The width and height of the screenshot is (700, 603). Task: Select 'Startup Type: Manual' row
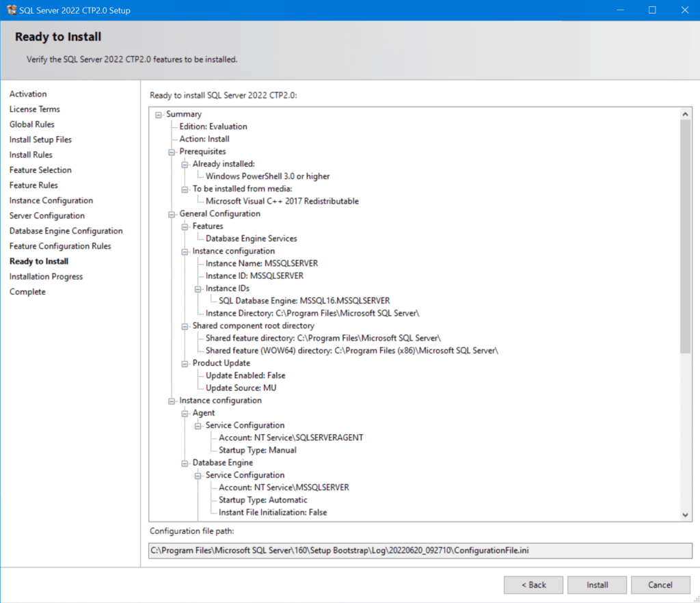(258, 451)
